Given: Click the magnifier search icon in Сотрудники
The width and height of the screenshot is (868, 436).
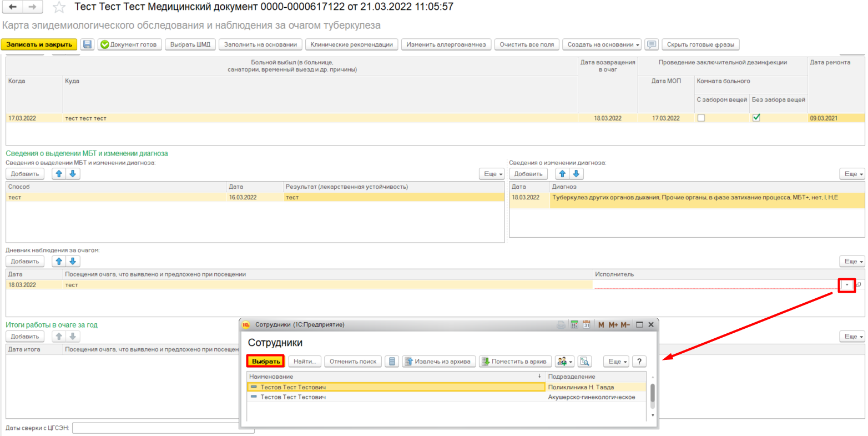Looking at the screenshot, I should pos(584,362).
